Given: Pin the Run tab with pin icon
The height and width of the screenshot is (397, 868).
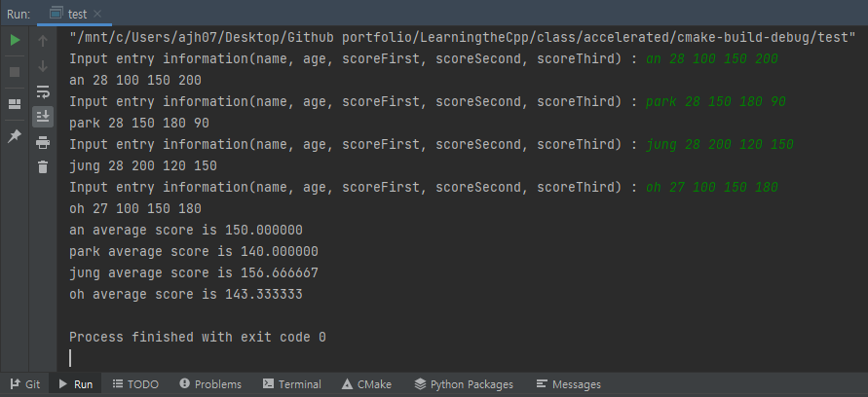Looking at the screenshot, I should click(x=15, y=136).
